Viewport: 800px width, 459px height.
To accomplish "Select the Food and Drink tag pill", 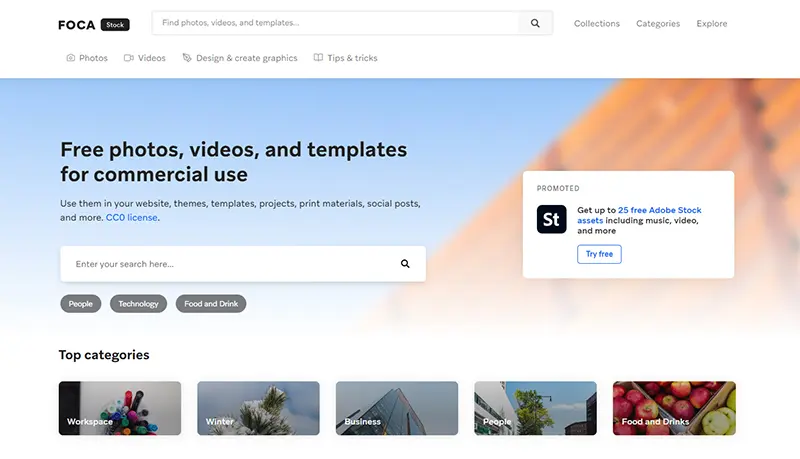I will point(211,303).
